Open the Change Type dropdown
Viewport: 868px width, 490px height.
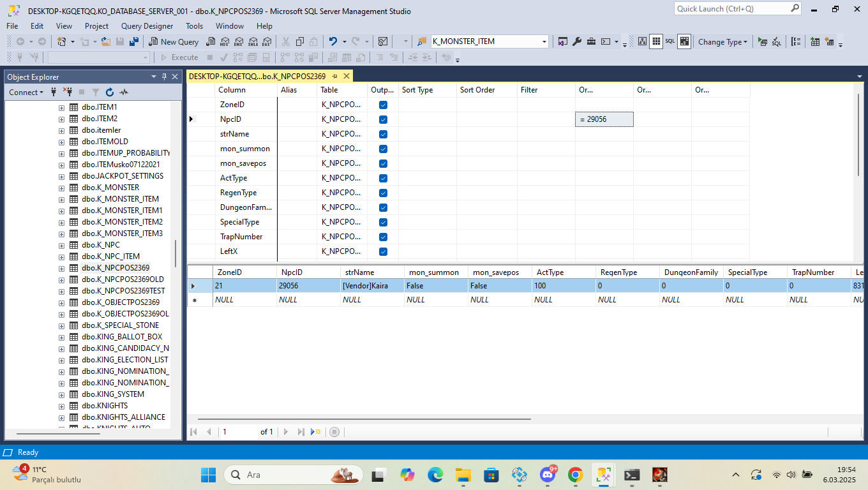pyautogui.click(x=722, y=41)
